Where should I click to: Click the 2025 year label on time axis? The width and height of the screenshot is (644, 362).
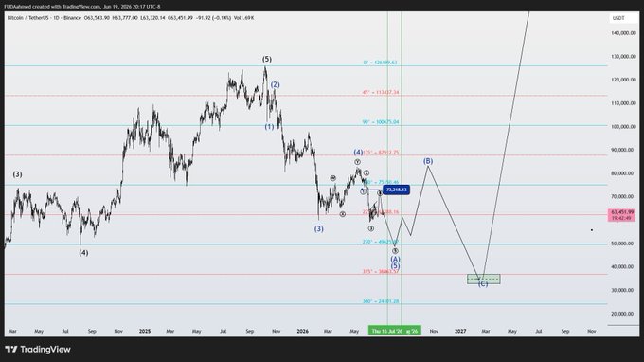(145, 331)
